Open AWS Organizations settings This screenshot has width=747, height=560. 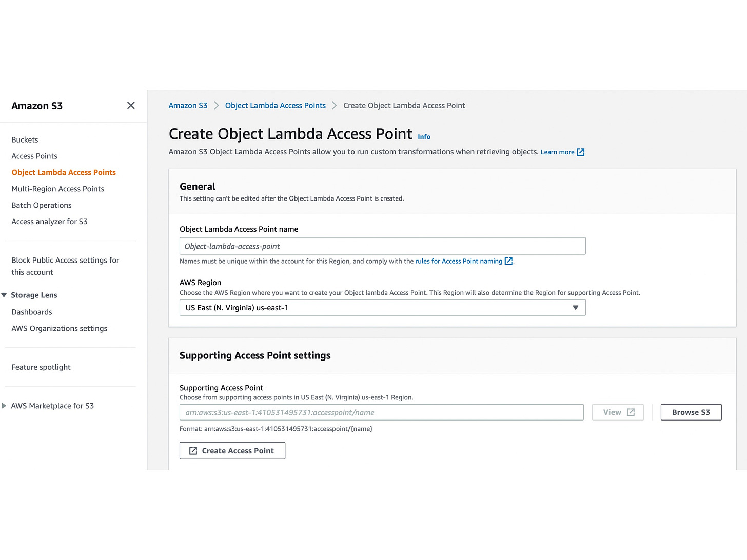point(59,328)
